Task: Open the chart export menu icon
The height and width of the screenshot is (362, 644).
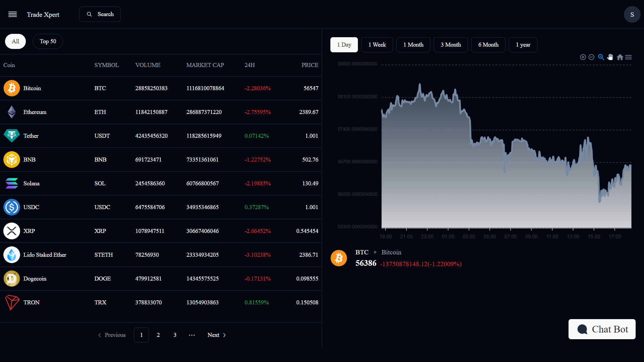Action: [629, 57]
